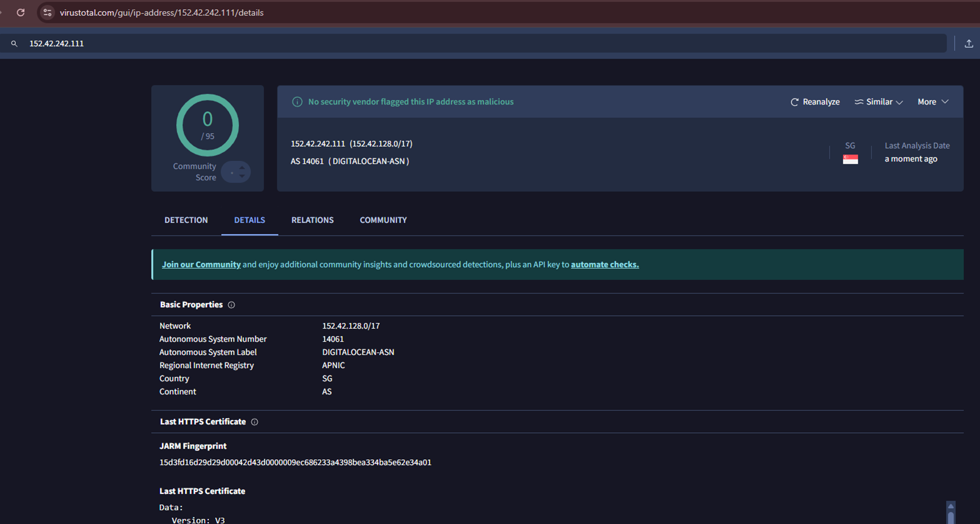Upvote the Community Score
The height and width of the screenshot is (524, 980).
coord(242,168)
